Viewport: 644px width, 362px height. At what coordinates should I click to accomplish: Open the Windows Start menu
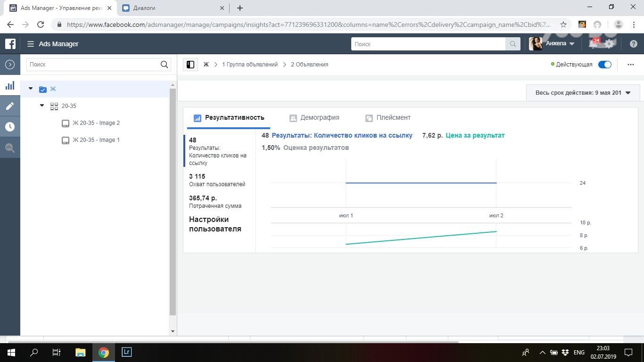11,352
